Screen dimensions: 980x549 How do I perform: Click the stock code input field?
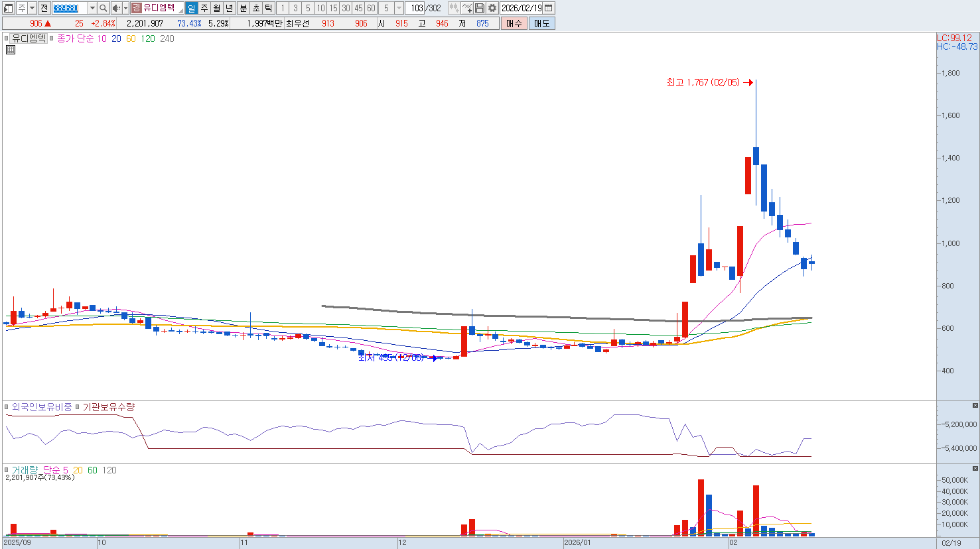coord(69,8)
